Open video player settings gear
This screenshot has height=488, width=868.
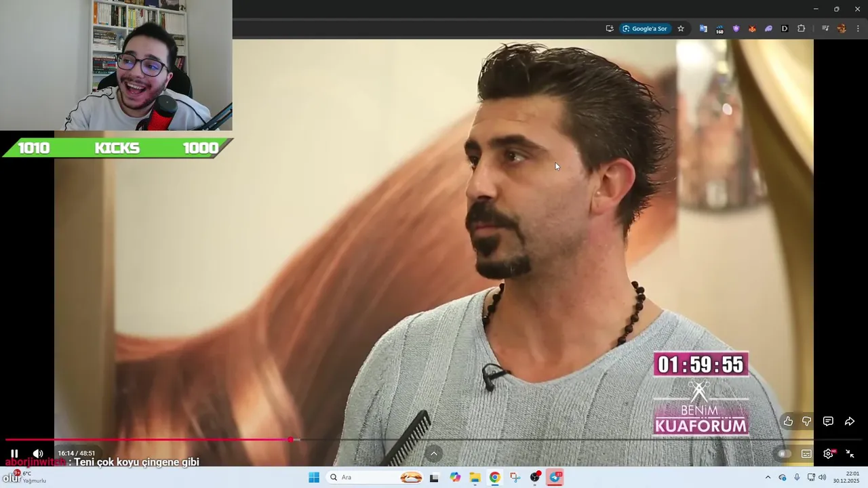coord(829,453)
